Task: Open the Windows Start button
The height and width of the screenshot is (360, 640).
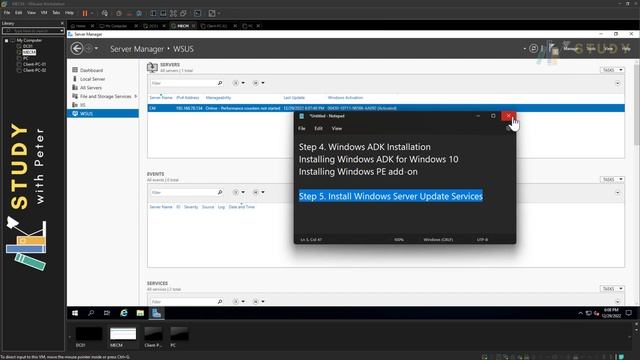Action: (75, 313)
